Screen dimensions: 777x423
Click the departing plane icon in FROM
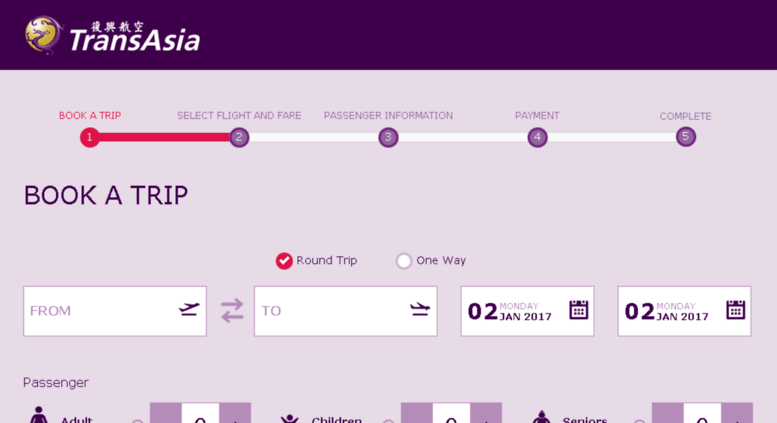(x=189, y=309)
